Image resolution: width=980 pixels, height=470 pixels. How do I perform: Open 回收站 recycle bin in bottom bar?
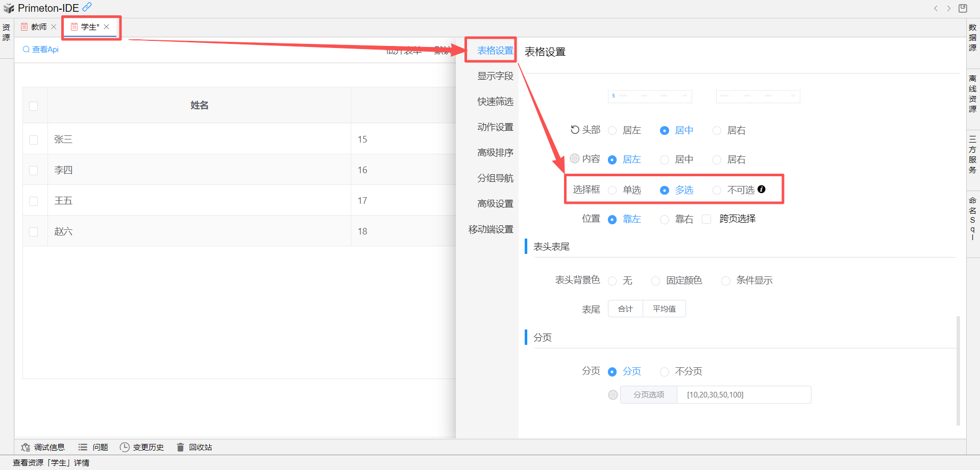(194, 448)
